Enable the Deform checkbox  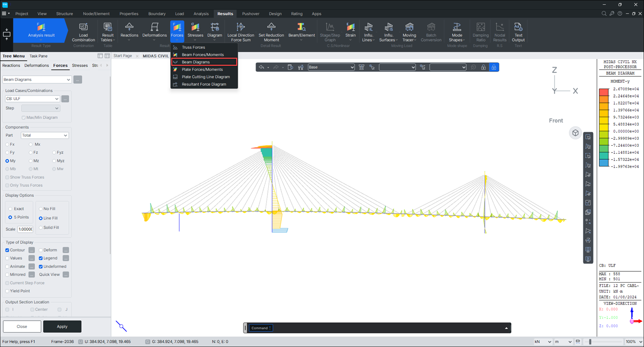(x=41, y=250)
